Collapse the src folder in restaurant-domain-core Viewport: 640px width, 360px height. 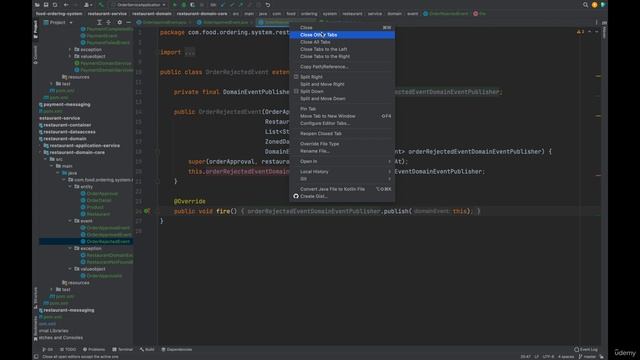[x=45, y=159]
